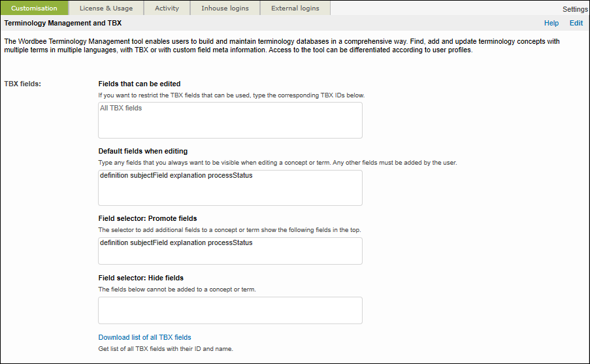
Task: Click the 'Fields that can be edited' heading
Action: coord(139,84)
